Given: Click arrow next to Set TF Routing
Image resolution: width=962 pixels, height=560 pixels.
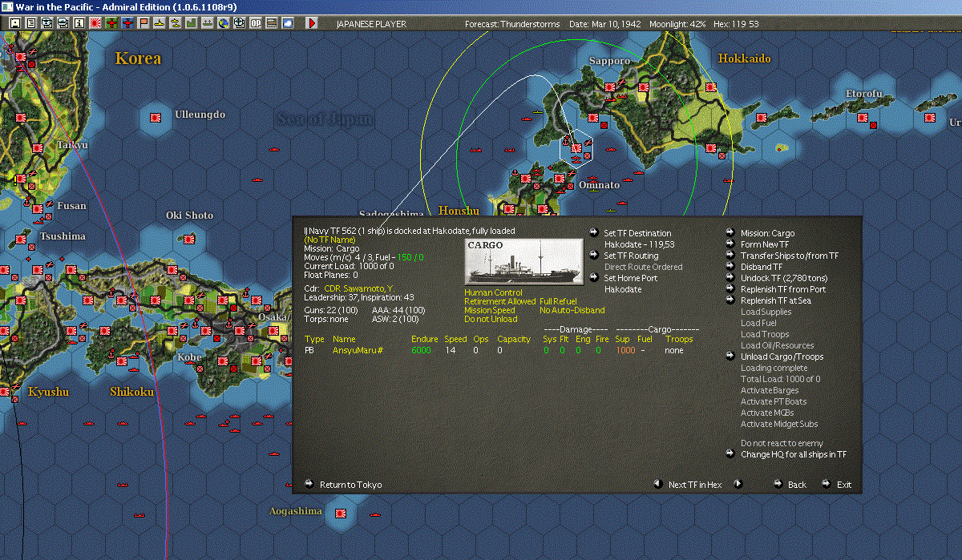Looking at the screenshot, I should (594, 256).
